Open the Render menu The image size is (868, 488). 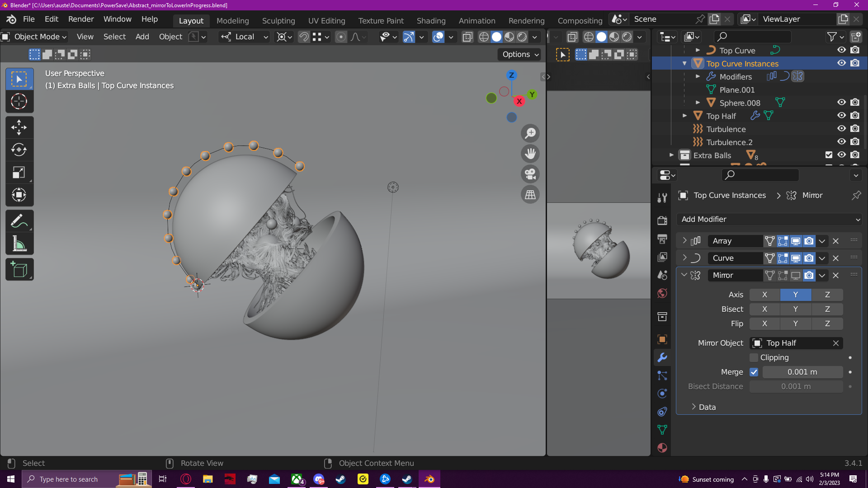81,19
